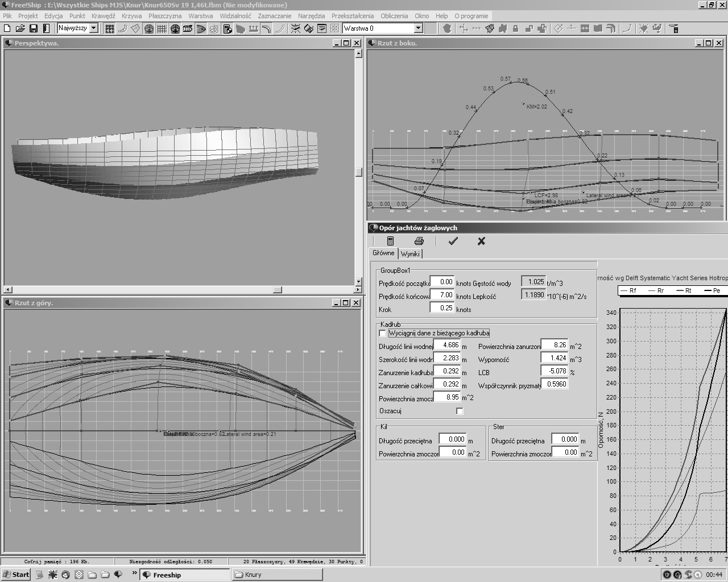Screen dimensions: 728x582
Task: Open the Najwyższy precision dropdown
Action: [x=94, y=28]
